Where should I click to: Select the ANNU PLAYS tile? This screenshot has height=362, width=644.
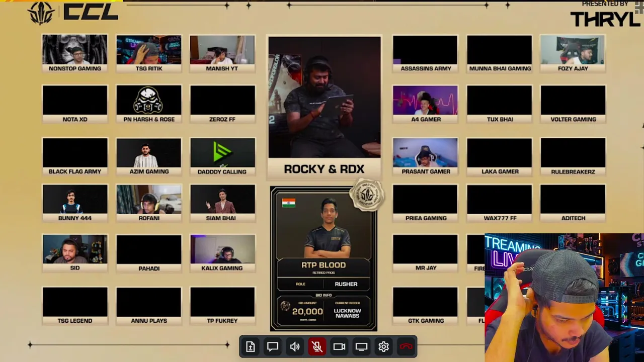pyautogui.click(x=149, y=306)
